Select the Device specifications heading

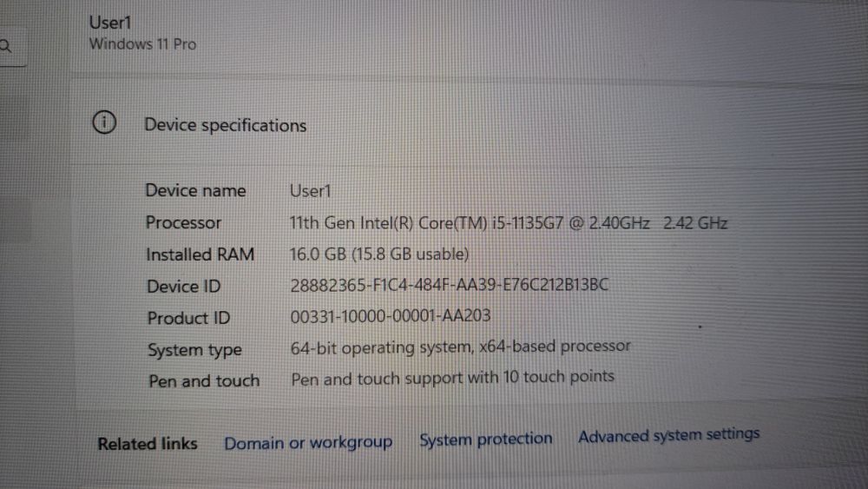pyautogui.click(x=226, y=126)
